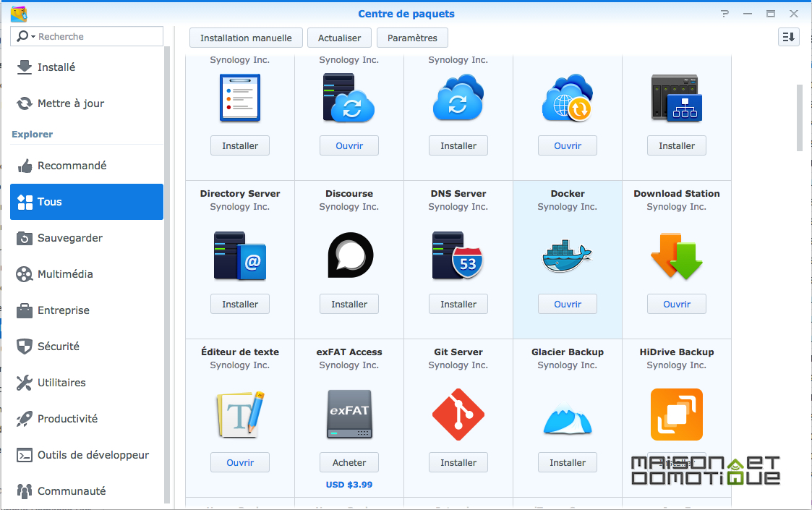Click the cloud with globe and orange sync icon
Viewport: 812px width, 510px height.
pyautogui.click(x=567, y=98)
